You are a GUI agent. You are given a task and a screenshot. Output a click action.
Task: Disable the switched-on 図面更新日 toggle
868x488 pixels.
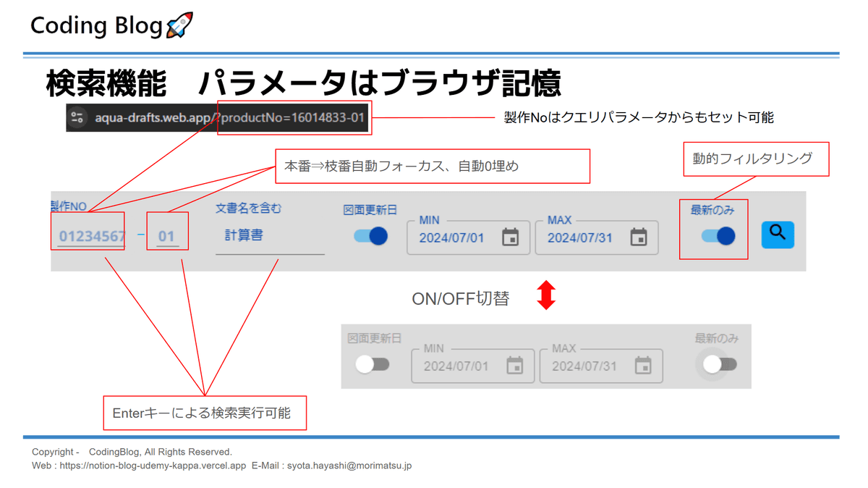point(371,236)
